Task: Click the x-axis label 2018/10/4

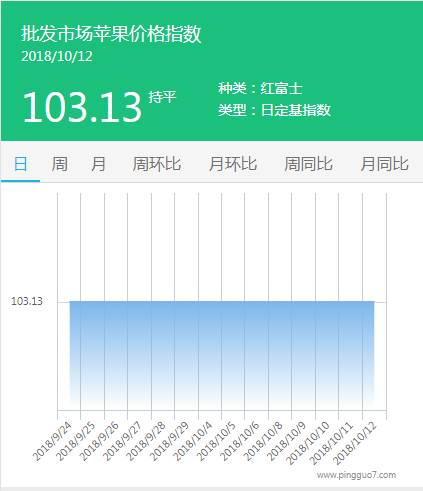Action: [193, 441]
